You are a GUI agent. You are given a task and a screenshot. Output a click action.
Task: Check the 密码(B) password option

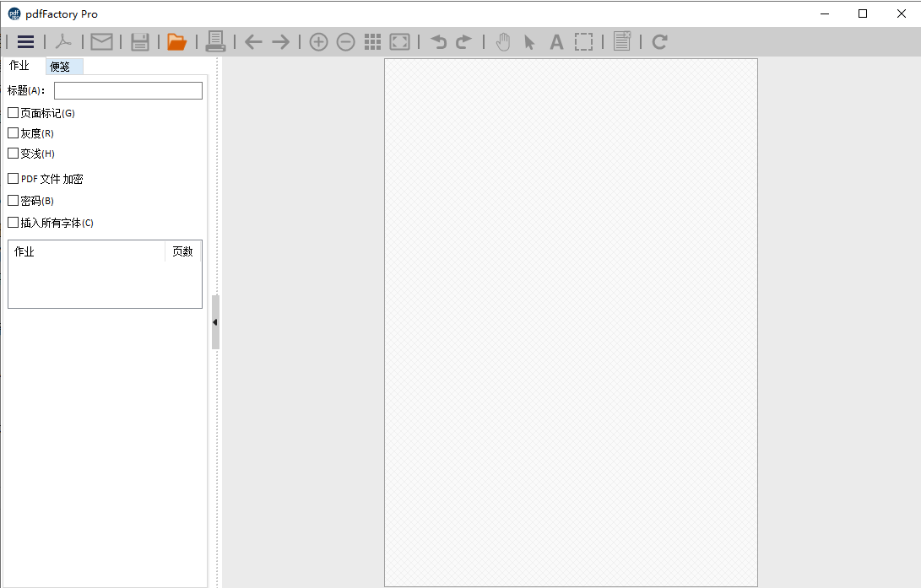14,201
